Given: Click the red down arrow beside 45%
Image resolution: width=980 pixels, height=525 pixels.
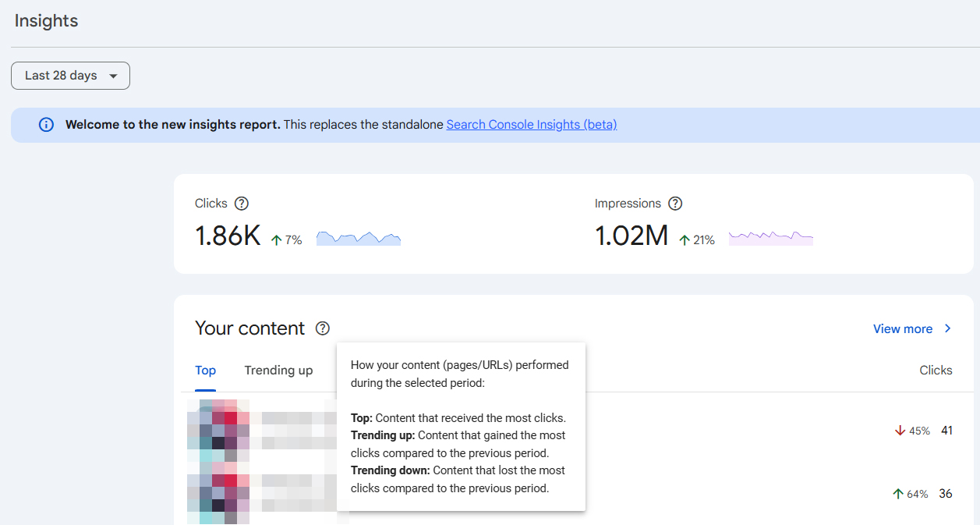Looking at the screenshot, I should click(900, 431).
